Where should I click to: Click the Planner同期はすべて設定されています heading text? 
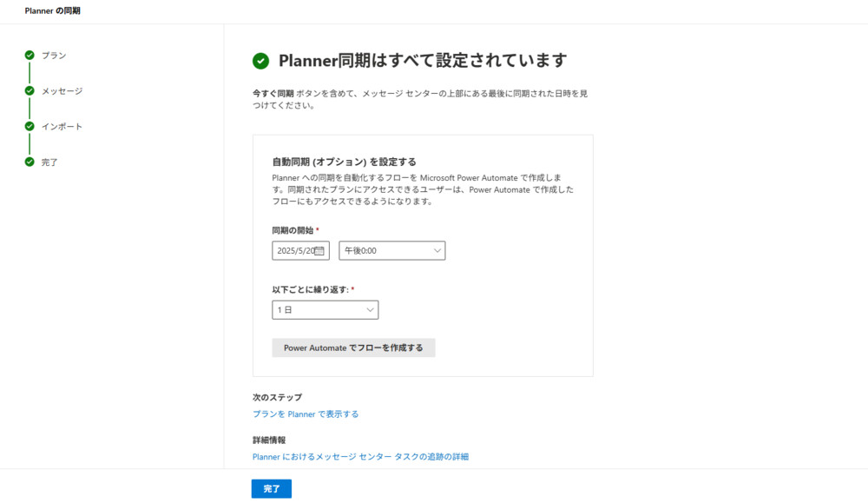pos(423,61)
